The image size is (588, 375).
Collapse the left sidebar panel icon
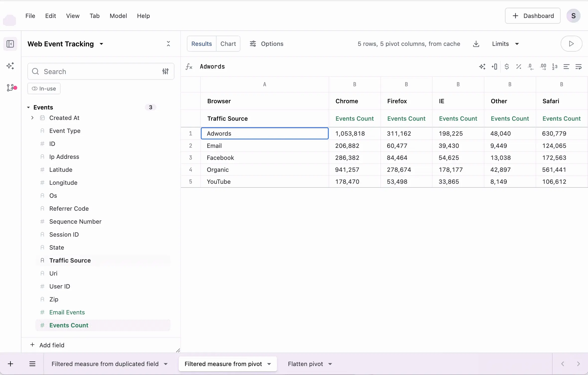(10, 44)
